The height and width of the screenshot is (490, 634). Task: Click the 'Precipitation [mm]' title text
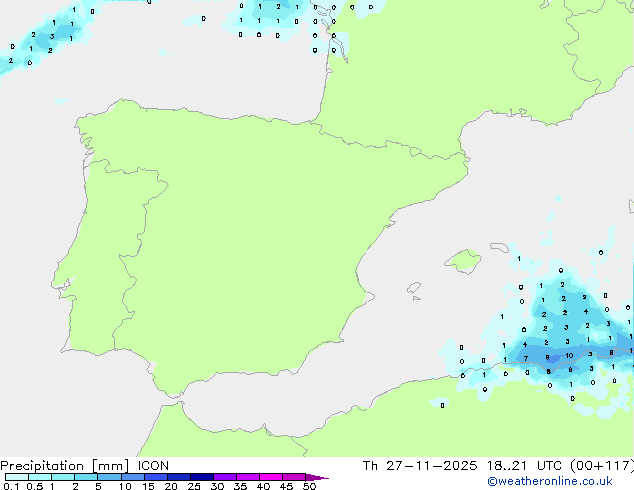click(x=65, y=466)
